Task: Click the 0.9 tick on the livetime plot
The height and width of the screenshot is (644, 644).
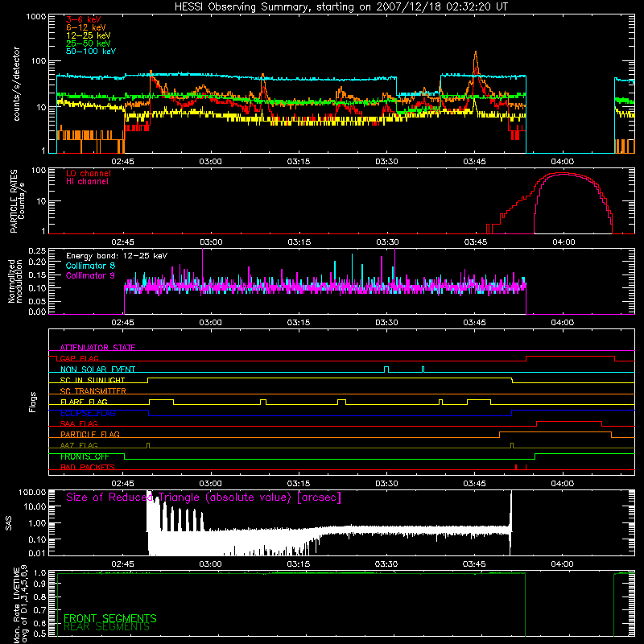Action: pyautogui.click(x=39, y=584)
